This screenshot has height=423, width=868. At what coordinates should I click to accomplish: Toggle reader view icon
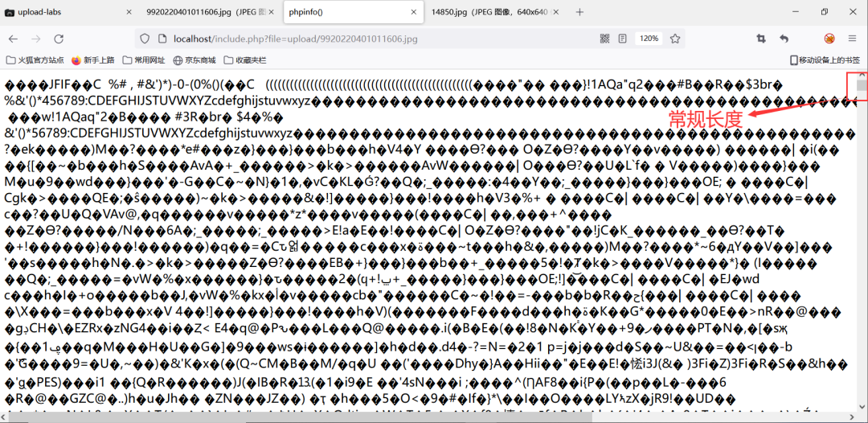[x=623, y=39]
